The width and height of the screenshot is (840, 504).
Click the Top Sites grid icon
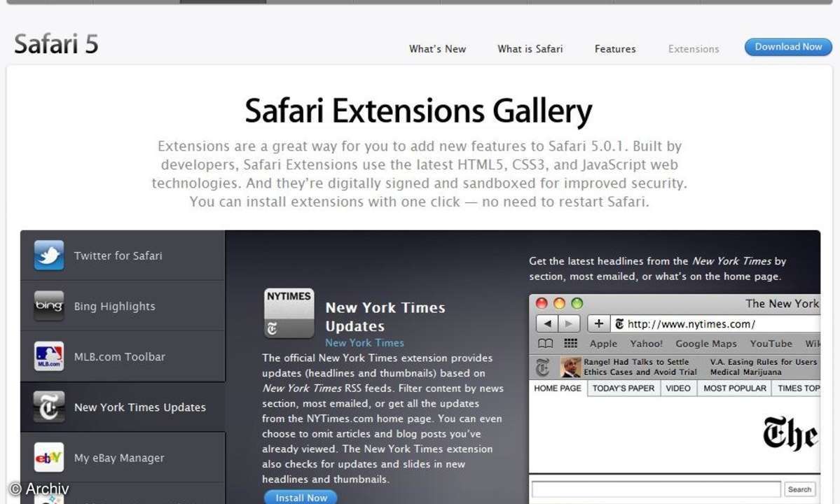tap(570, 344)
